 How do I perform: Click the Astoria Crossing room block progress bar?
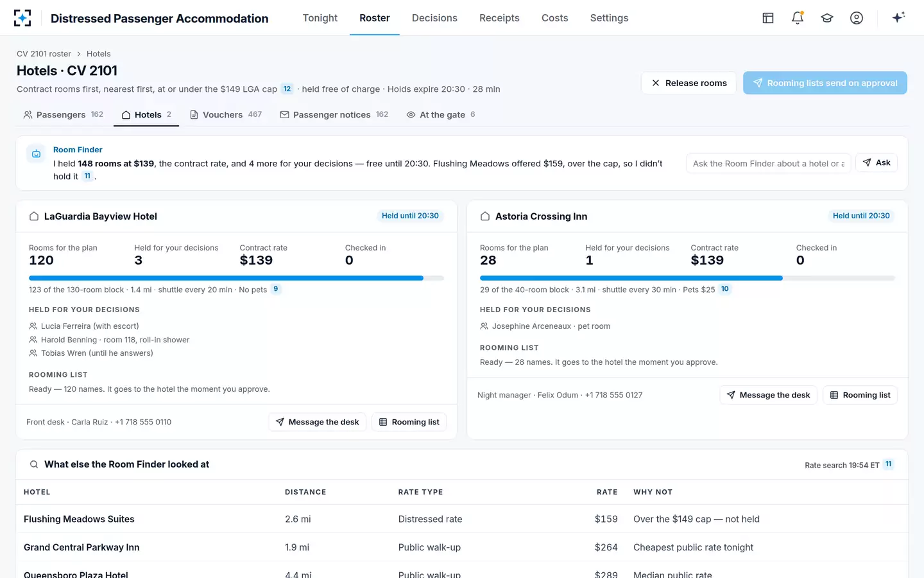click(x=687, y=278)
